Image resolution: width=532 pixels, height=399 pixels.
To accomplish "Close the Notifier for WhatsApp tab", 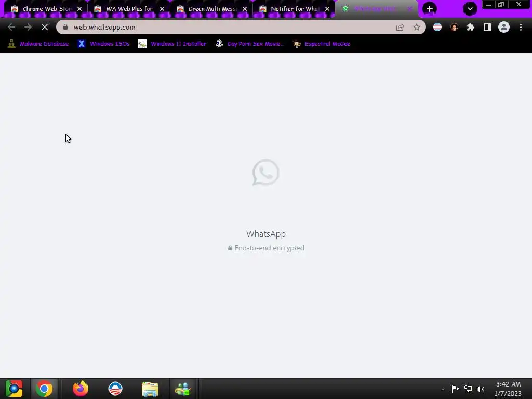I will pos(327,9).
